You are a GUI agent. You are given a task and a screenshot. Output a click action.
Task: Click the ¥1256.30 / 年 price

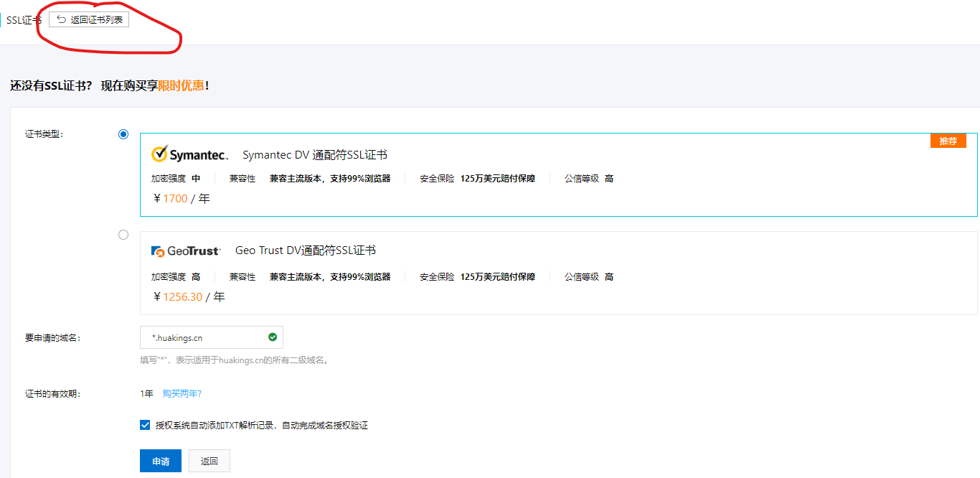pos(189,296)
